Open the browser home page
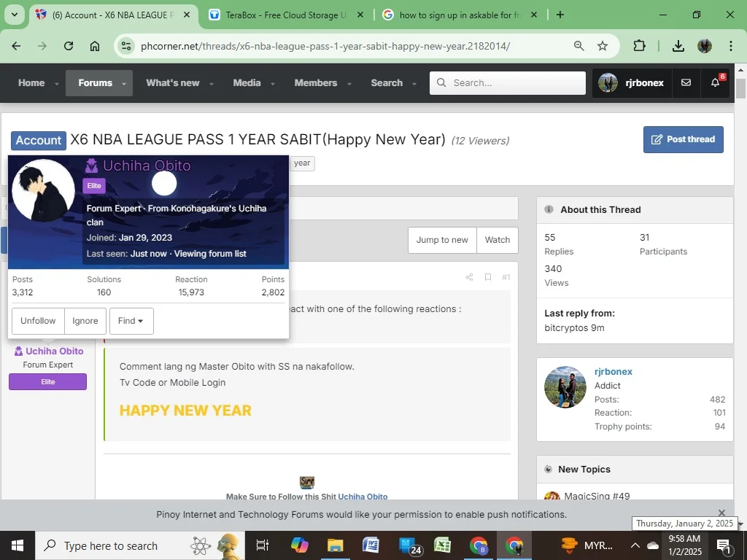Screen dimensions: 747x560 point(95,46)
